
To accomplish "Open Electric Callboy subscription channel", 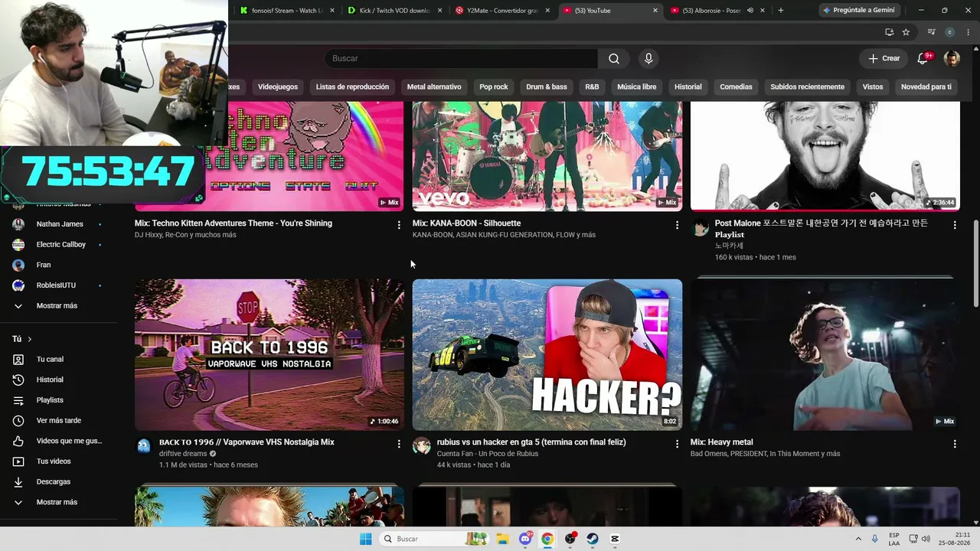I will tap(60, 244).
